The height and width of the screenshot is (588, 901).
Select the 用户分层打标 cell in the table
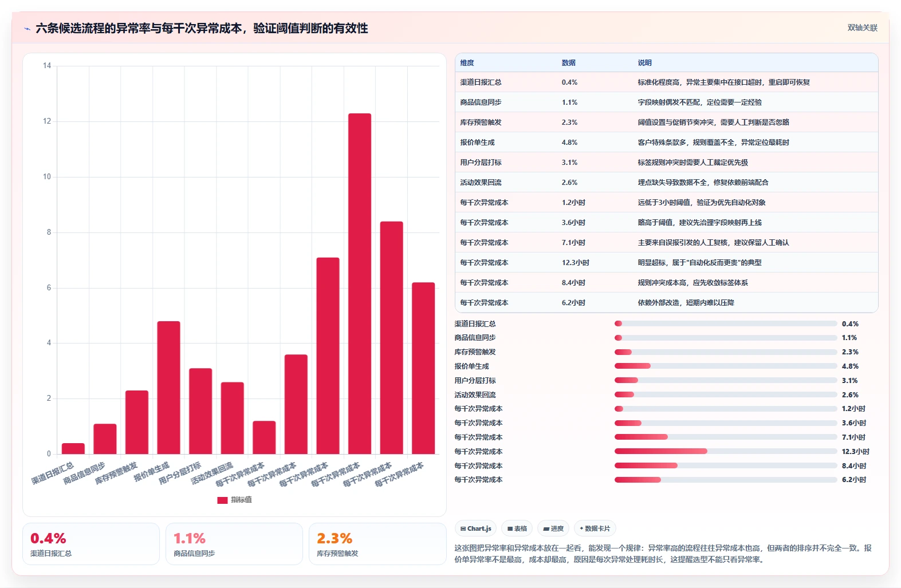[x=481, y=163]
